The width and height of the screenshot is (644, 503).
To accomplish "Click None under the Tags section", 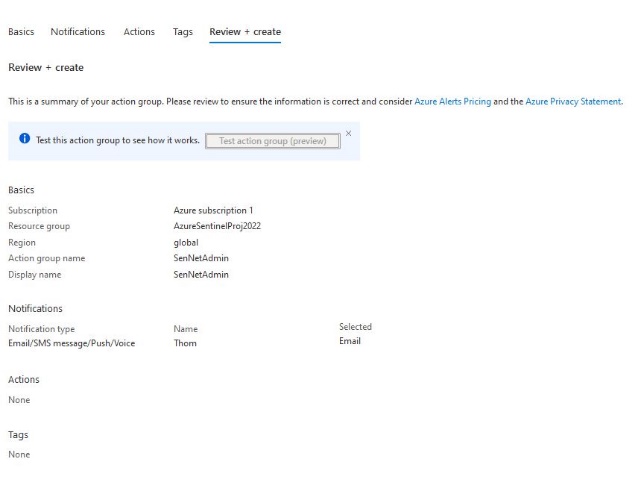I will [19, 455].
